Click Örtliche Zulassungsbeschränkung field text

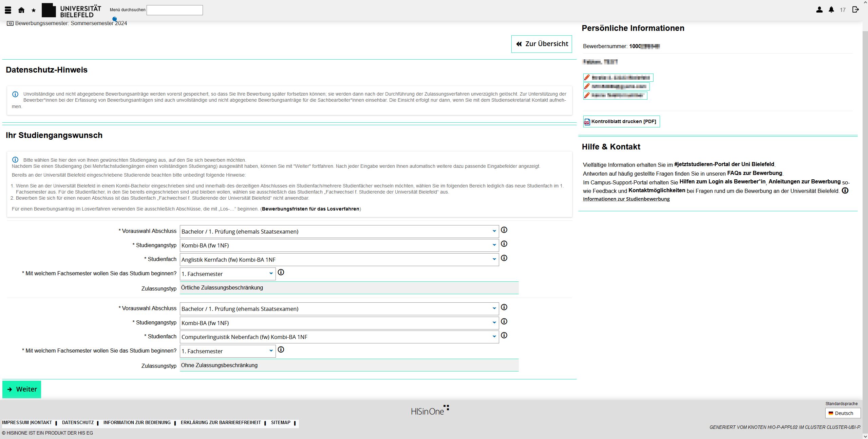pyautogui.click(x=222, y=288)
